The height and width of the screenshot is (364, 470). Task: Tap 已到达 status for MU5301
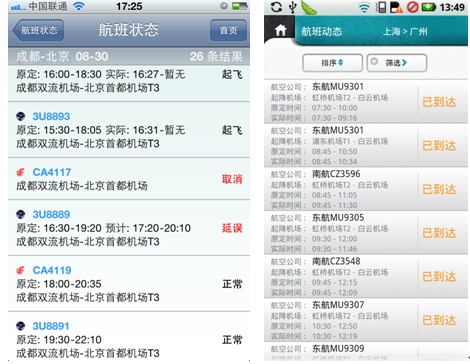pos(439,146)
